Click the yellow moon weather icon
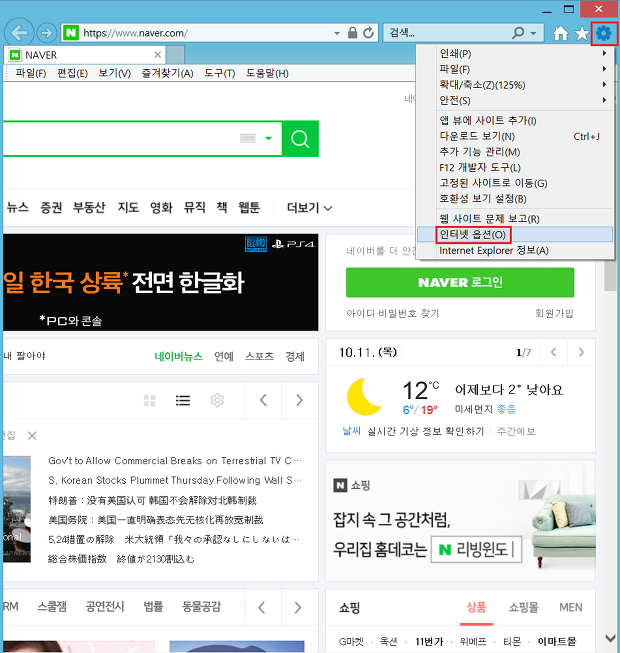The height and width of the screenshot is (653, 620). point(364,396)
